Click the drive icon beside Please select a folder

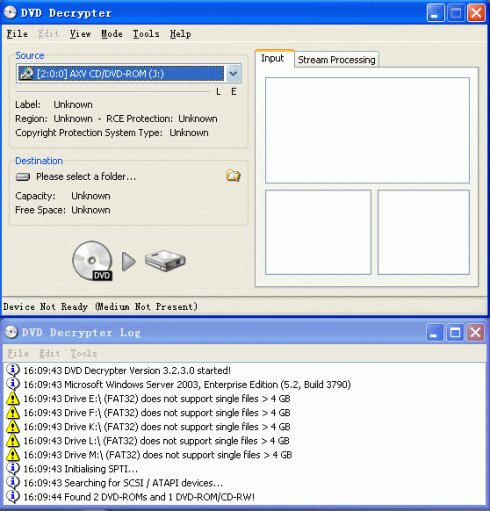pyautogui.click(x=23, y=177)
